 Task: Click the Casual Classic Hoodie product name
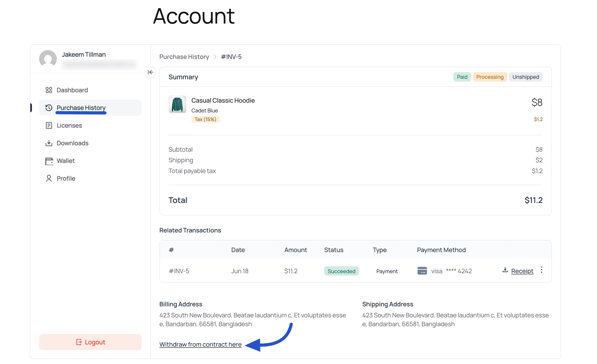point(223,100)
